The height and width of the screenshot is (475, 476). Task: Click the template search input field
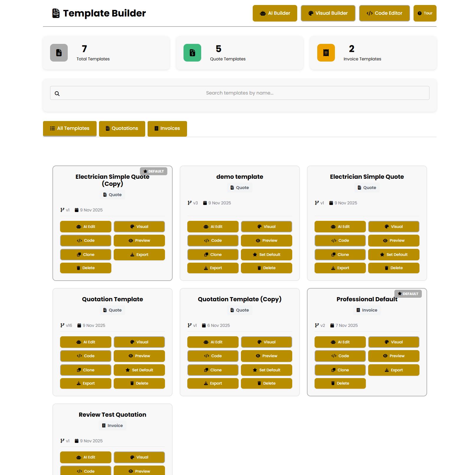pos(239,93)
